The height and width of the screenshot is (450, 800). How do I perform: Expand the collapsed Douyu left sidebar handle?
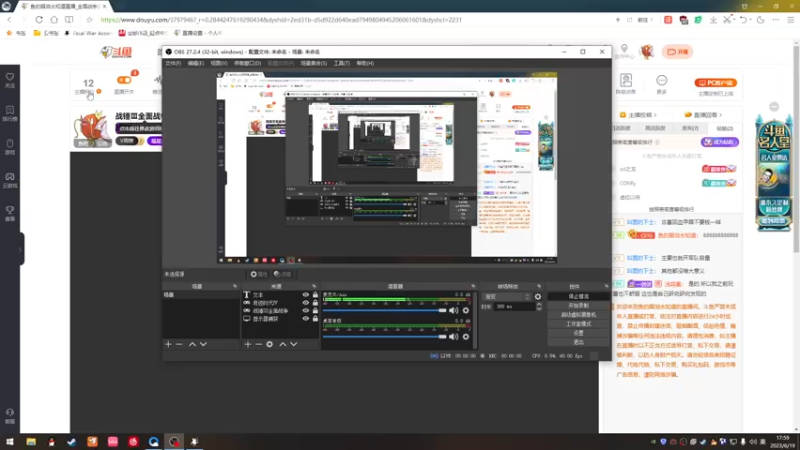(21, 249)
